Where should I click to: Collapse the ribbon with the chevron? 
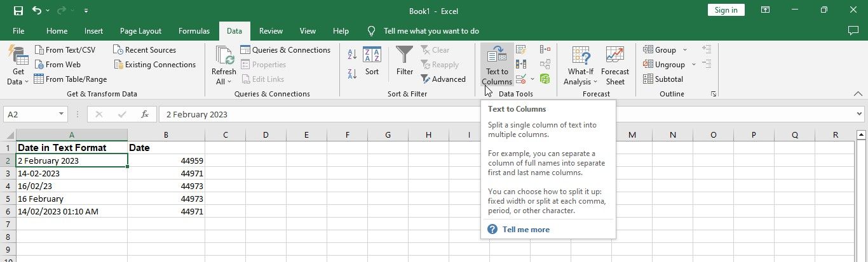point(858,94)
